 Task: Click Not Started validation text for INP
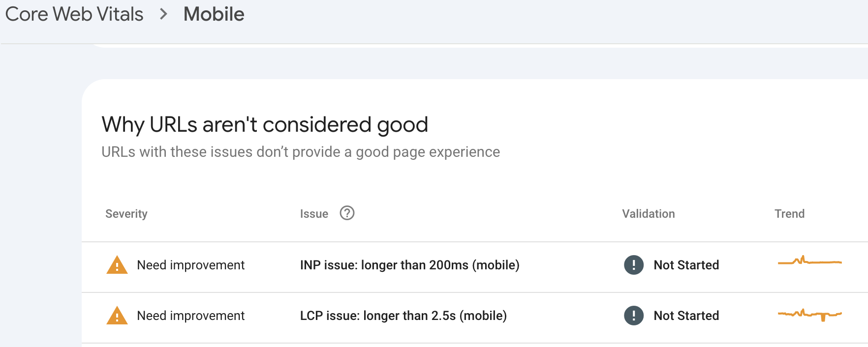tap(686, 265)
